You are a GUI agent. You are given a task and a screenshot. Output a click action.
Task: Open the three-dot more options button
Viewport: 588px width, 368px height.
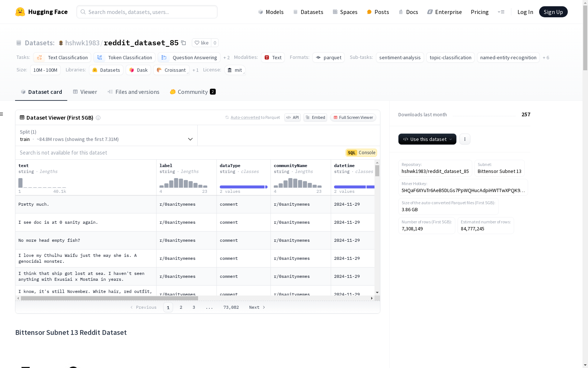pyautogui.click(x=465, y=139)
